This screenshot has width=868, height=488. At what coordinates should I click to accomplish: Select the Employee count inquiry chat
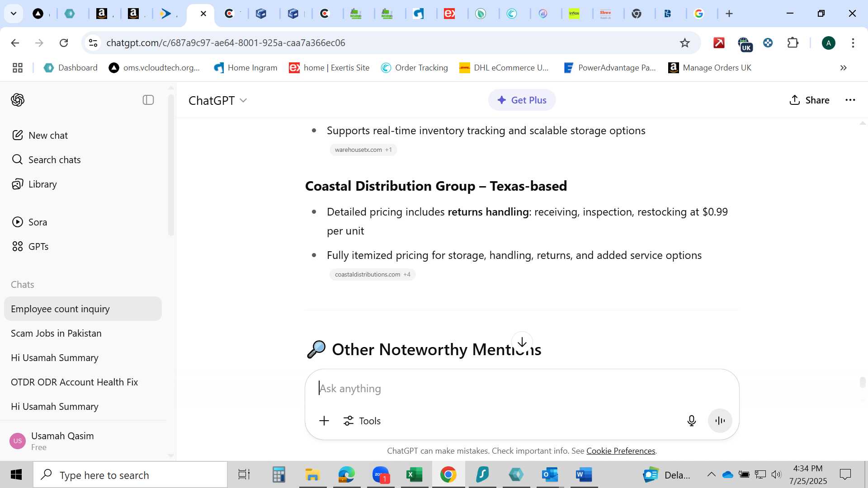(x=83, y=309)
